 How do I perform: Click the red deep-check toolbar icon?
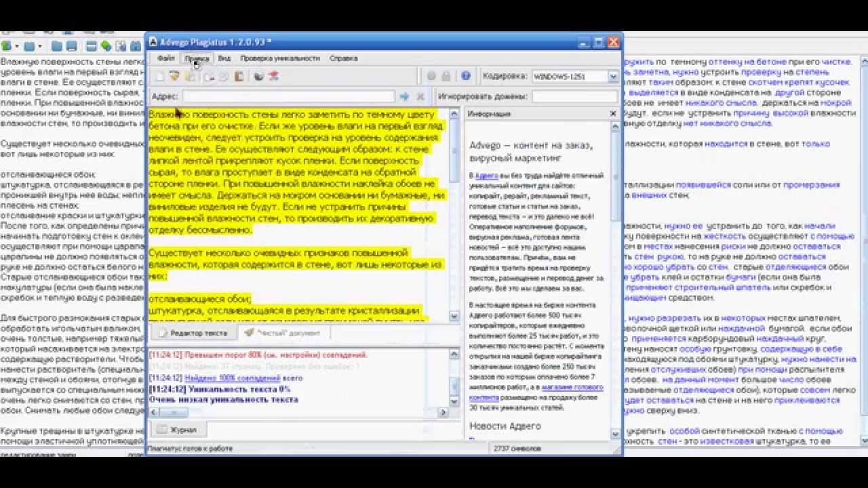(x=273, y=77)
